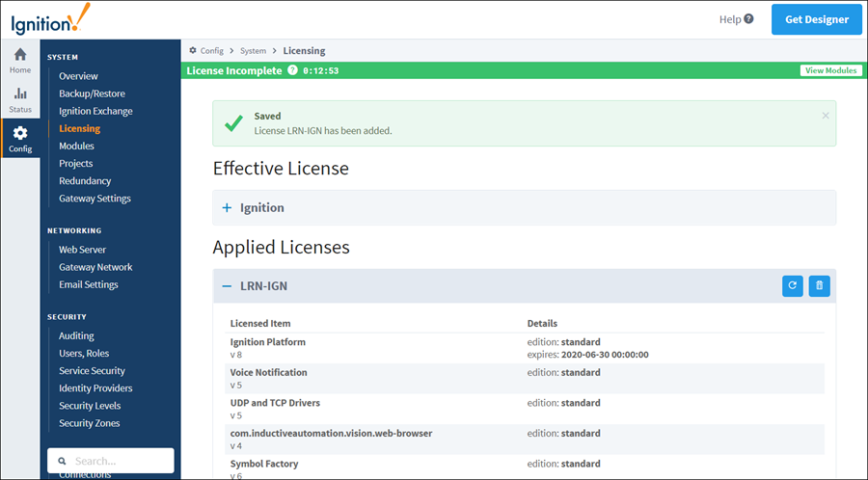The image size is (868, 480).
Task: Select the com.inductiveautomation.vision.web-browser row
Action: coord(527,440)
